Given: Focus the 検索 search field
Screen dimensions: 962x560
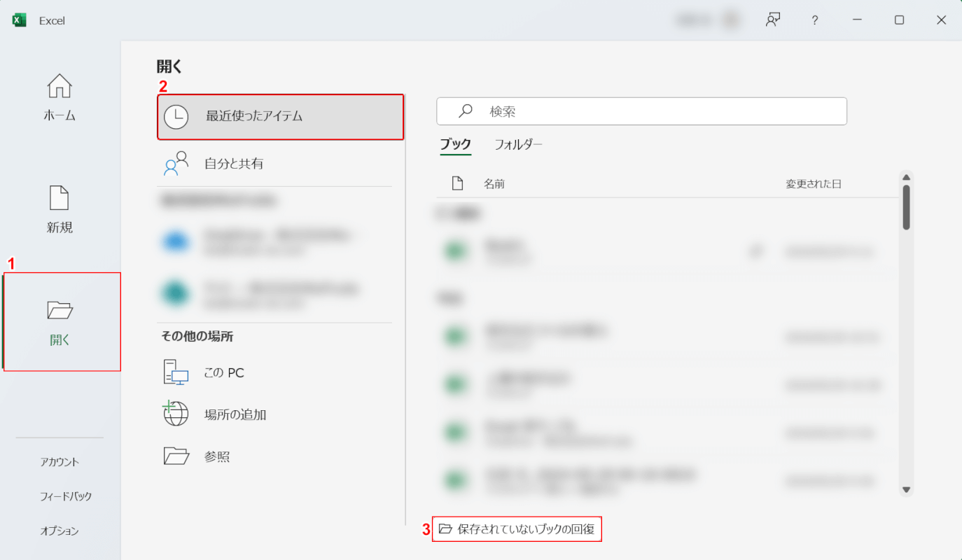Looking at the screenshot, I should click(x=641, y=111).
